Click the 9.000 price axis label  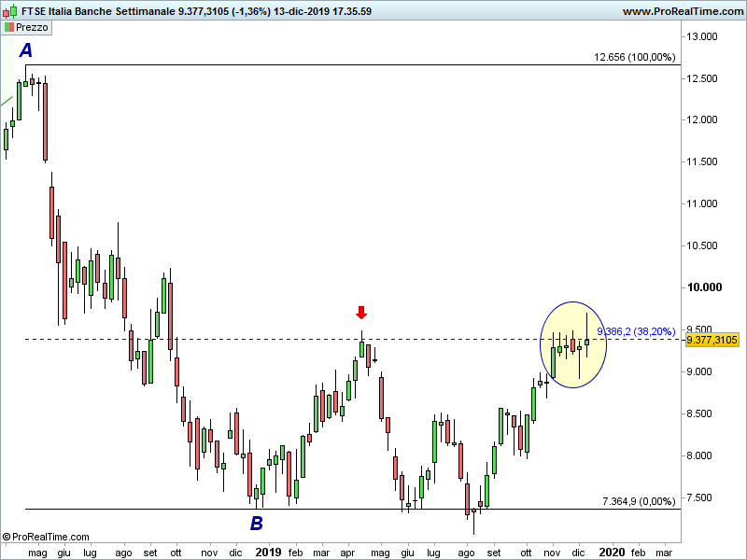(698, 371)
